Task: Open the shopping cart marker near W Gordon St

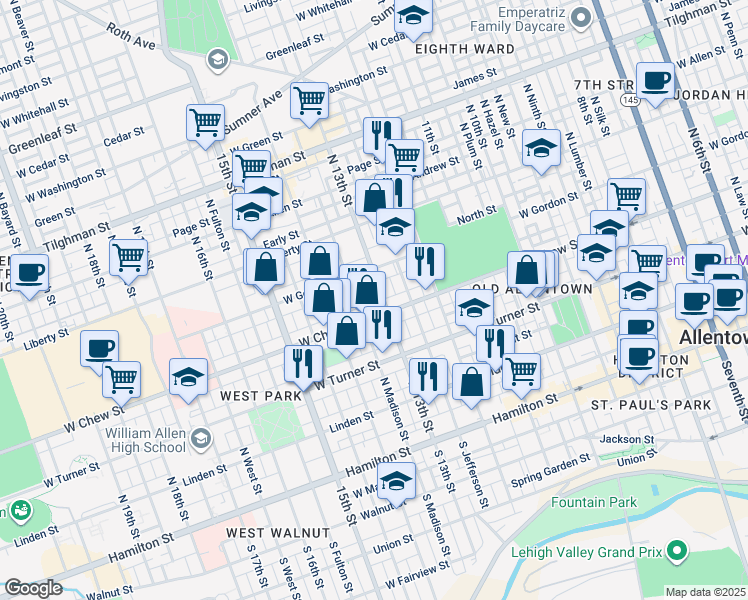Action: [626, 197]
